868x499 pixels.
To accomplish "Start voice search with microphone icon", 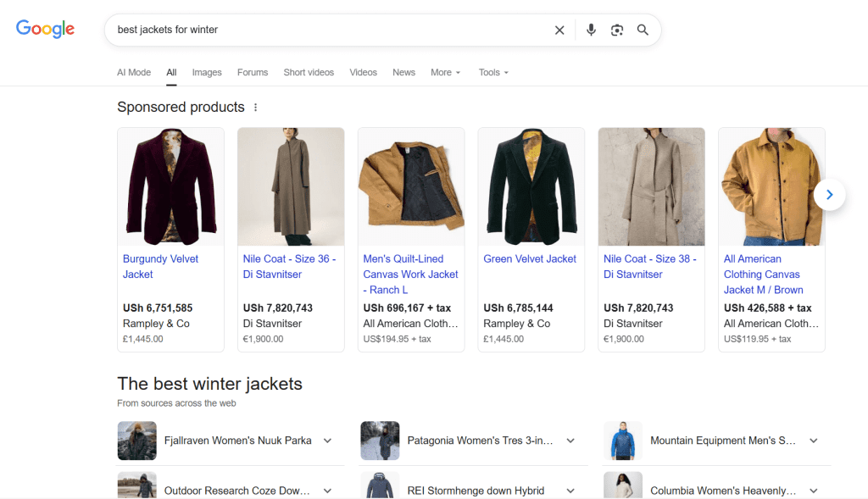I will coord(591,30).
